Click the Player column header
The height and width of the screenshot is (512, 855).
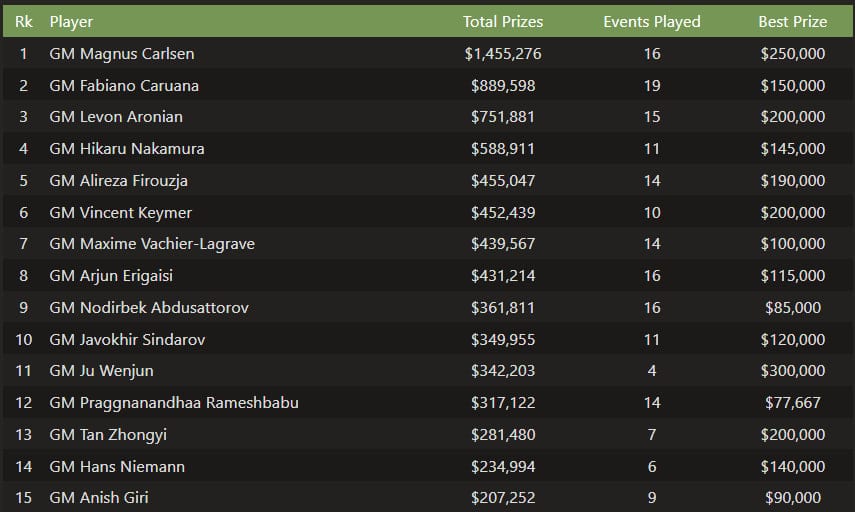point(72,21)
